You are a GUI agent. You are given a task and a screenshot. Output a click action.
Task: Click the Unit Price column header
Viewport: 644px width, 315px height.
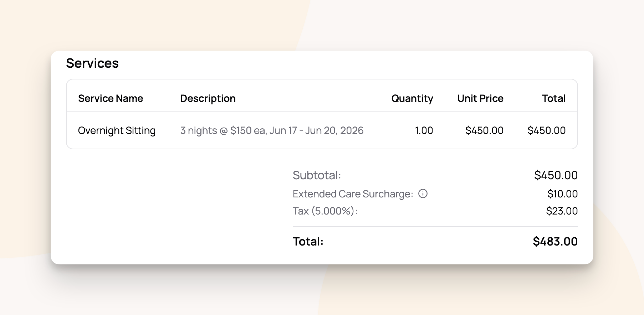point(480,98)
